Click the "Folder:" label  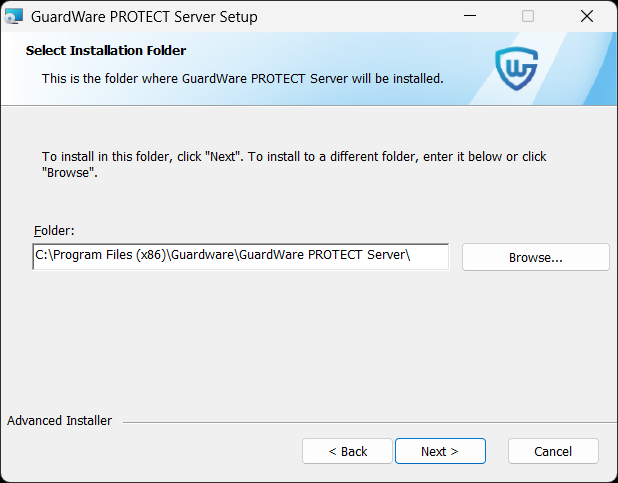[54, 231]
